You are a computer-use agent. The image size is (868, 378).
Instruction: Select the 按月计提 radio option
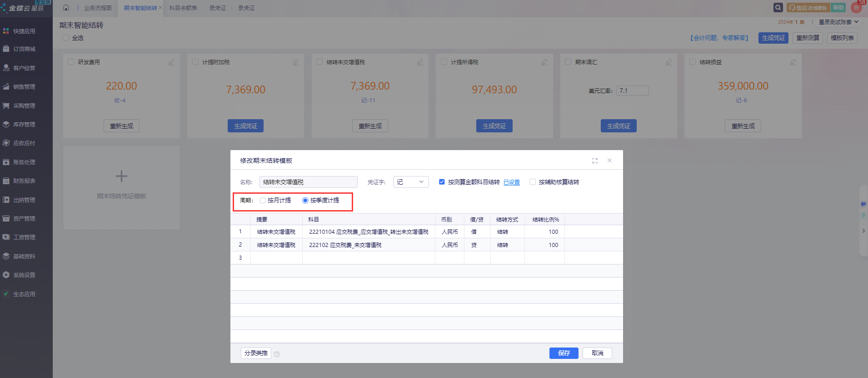coord(263,200)
